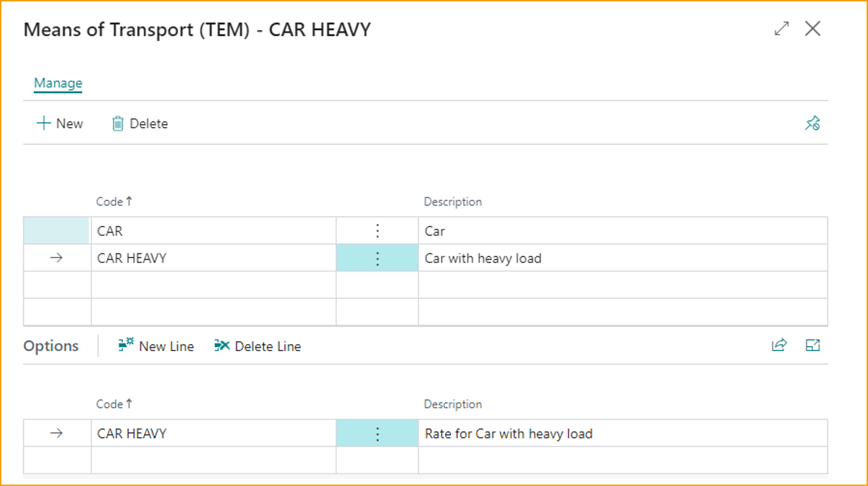The width and height of the screenshot is (868, 486).
Task: Click the Rate for Car with heavy load cell
Action: 507,433
